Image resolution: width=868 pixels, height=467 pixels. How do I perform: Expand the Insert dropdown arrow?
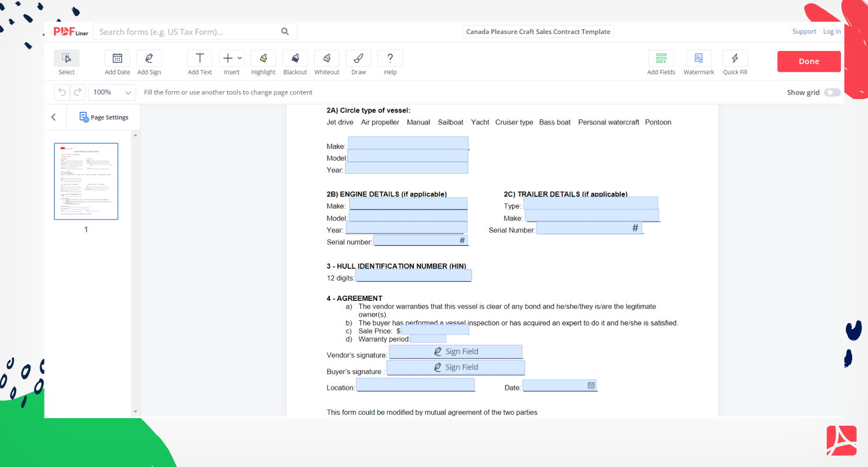click(x=240, y=58)
